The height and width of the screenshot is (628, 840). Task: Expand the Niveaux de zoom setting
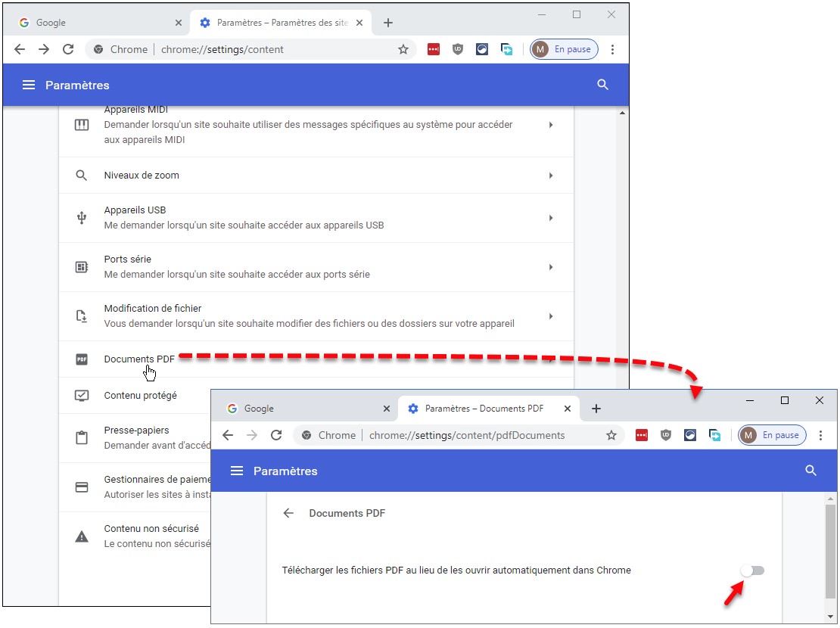pos(551,176)
